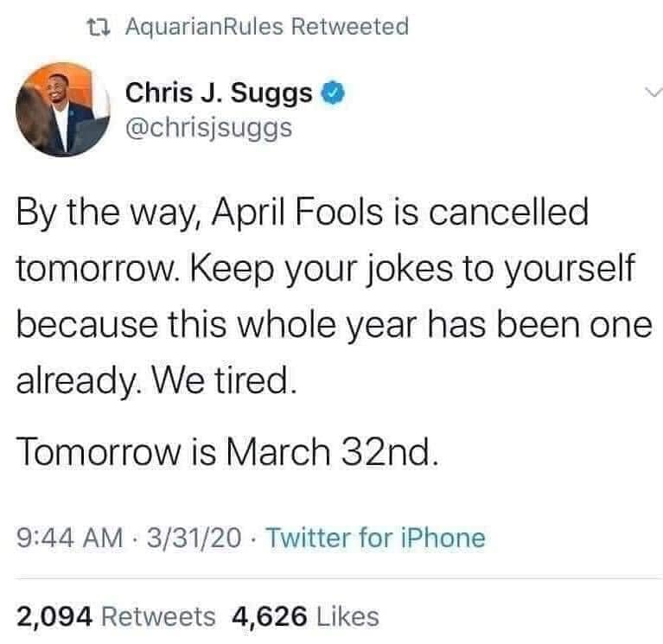Click the 2,094 retweet count
This screenshot has height=644, width=663.
click(x=54, y=615)
